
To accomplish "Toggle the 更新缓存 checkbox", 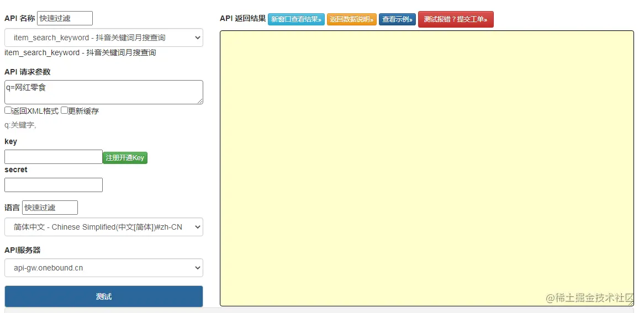I will 64,110.
